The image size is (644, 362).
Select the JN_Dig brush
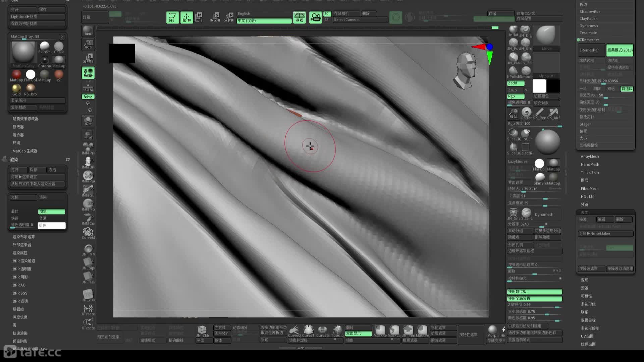coord(526,31)
